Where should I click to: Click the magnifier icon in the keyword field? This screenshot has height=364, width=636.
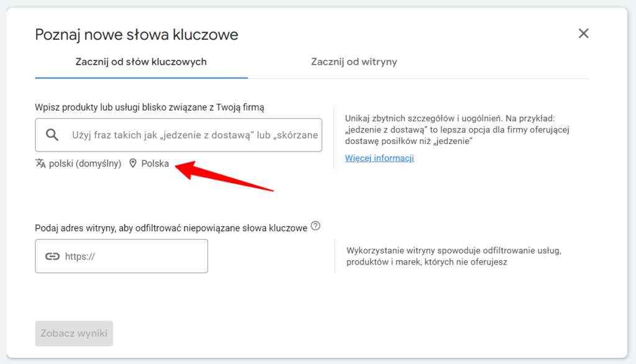tap(53, 135)
